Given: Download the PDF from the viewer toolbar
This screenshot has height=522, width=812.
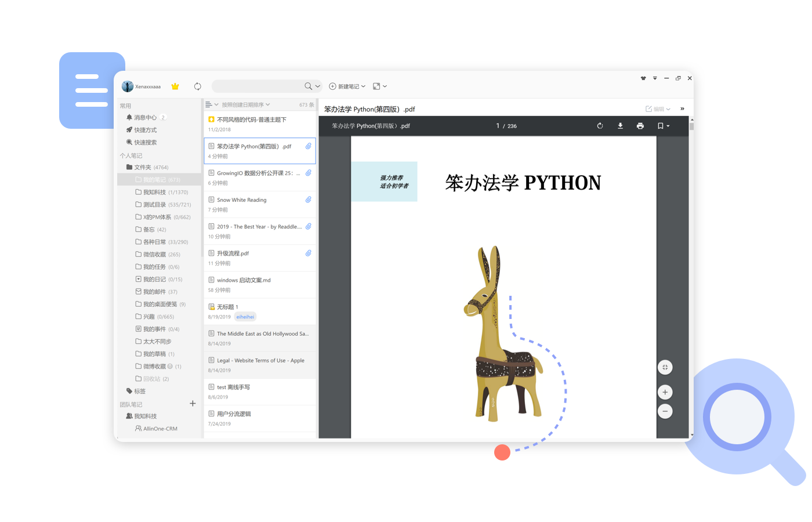Looking at the screenshot, I should [620, 125].
